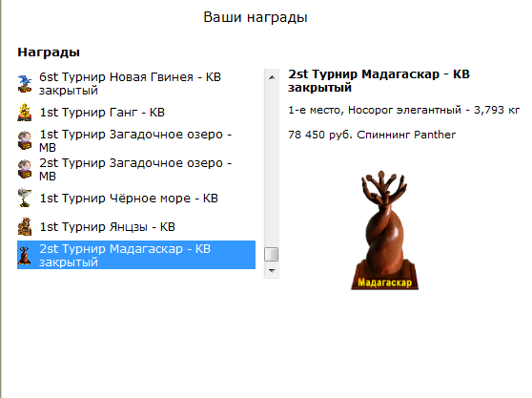The image size is (532, 398).
Task: Select '1st Турнир Ганг - КВ' award
Action: point(136,113)
